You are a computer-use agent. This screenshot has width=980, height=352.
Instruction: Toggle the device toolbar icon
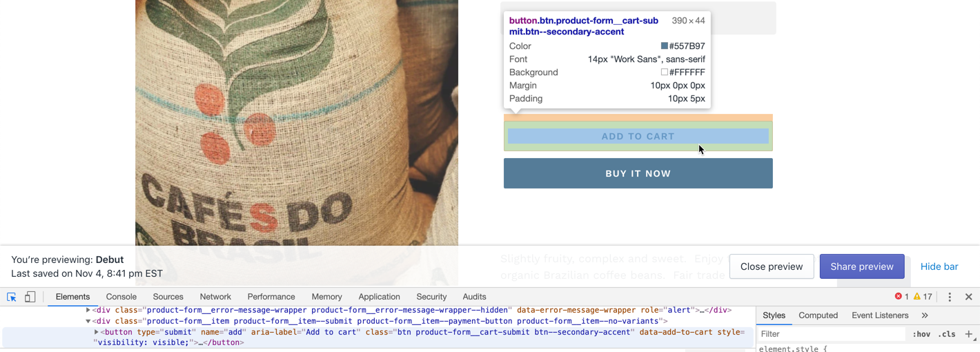coord(30,297)
